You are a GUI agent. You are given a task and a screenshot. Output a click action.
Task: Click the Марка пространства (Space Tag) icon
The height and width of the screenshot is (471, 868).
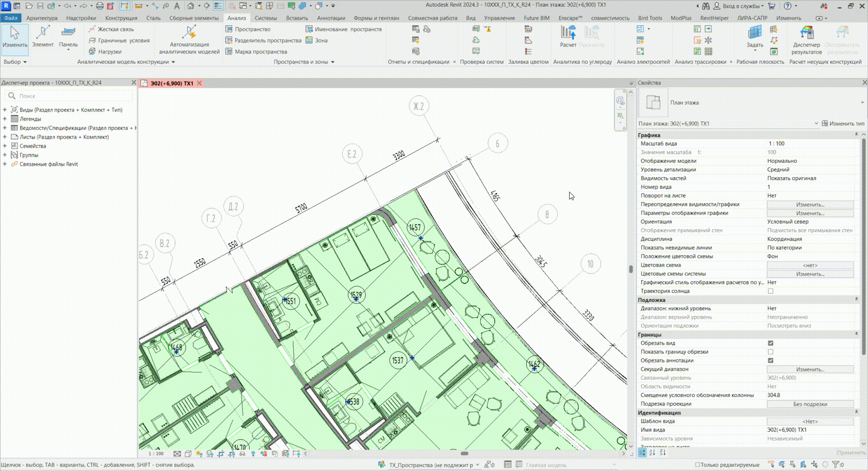pyautogui.click(x=229, y=52)
